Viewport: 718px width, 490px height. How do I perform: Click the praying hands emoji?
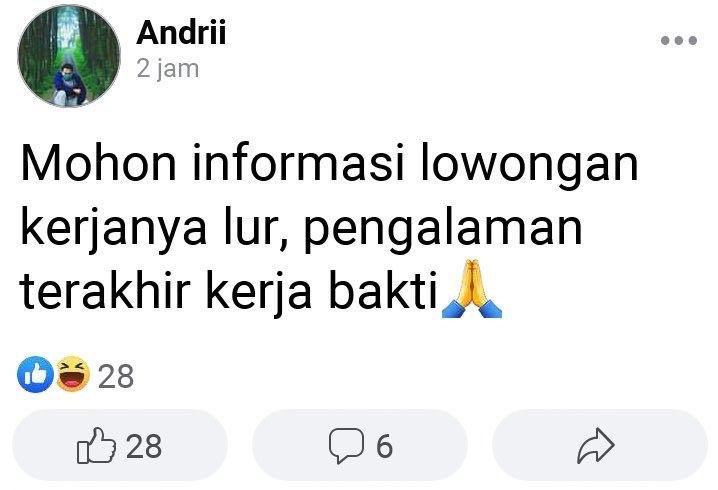(472, 289)
